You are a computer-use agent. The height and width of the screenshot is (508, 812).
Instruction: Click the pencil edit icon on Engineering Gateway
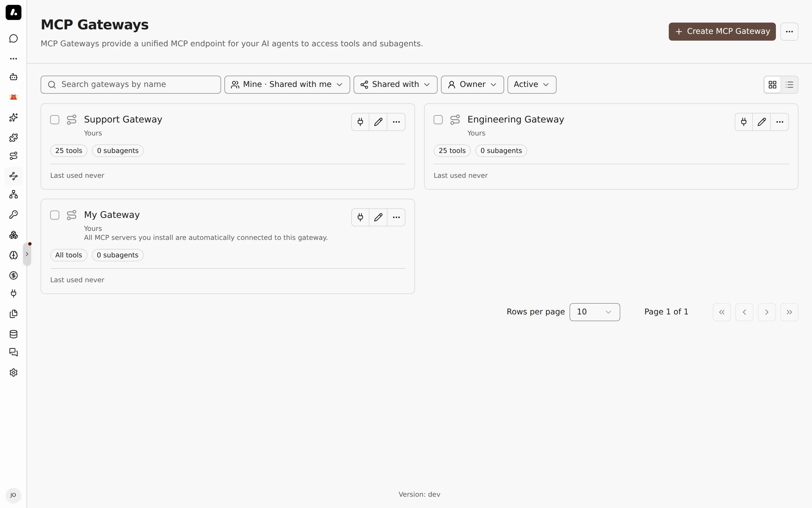(x=762, y=122)
